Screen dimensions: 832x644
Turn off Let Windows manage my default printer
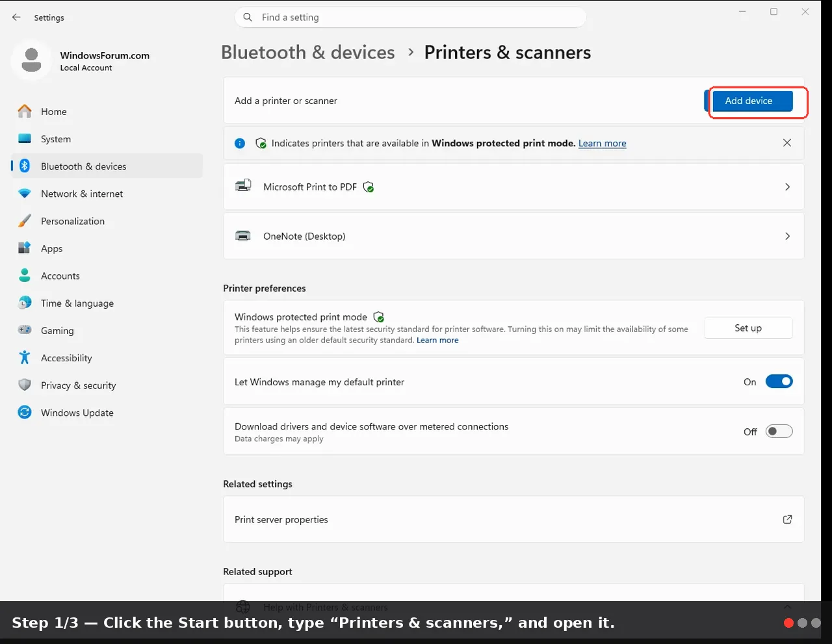pyautogui.click(x=779, y=381)
